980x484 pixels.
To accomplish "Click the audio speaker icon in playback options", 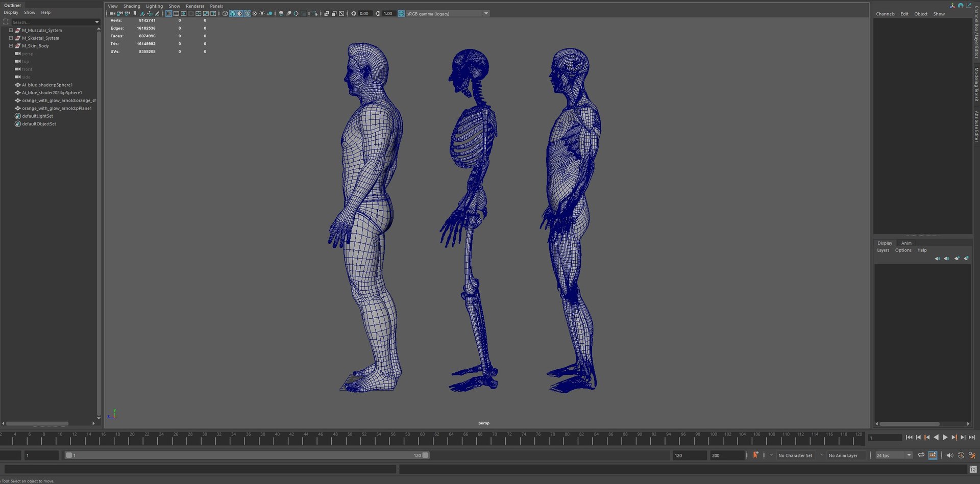I will point(949,455).
